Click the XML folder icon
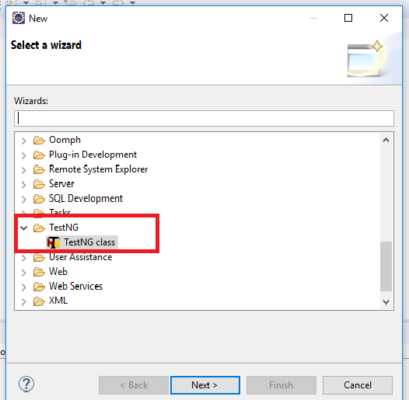This screenshot has width=409, height=400. click(39, 301)
